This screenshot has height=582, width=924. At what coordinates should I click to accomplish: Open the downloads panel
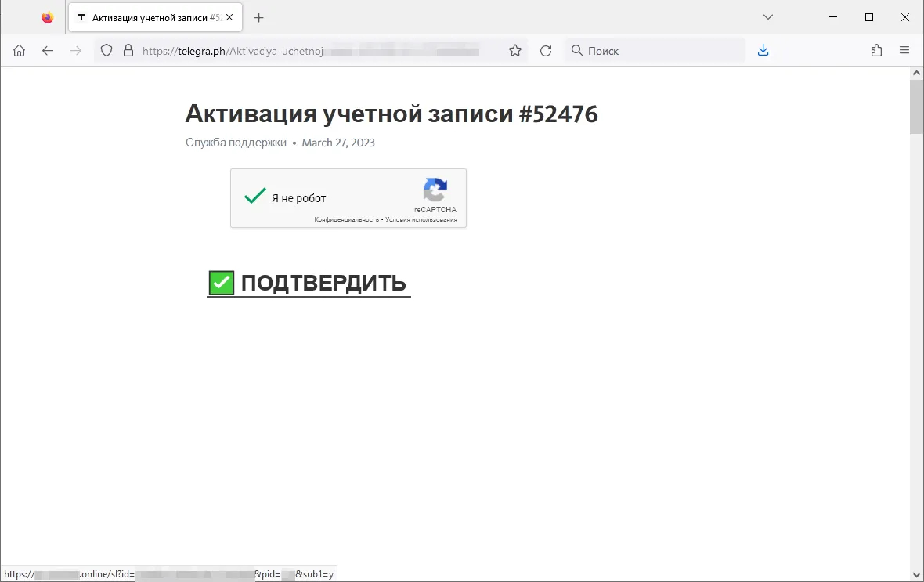click(x=763, y=51)
